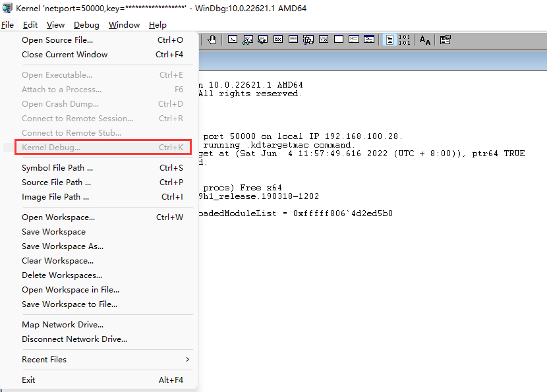Open the Edit menu

pos(30,25)
